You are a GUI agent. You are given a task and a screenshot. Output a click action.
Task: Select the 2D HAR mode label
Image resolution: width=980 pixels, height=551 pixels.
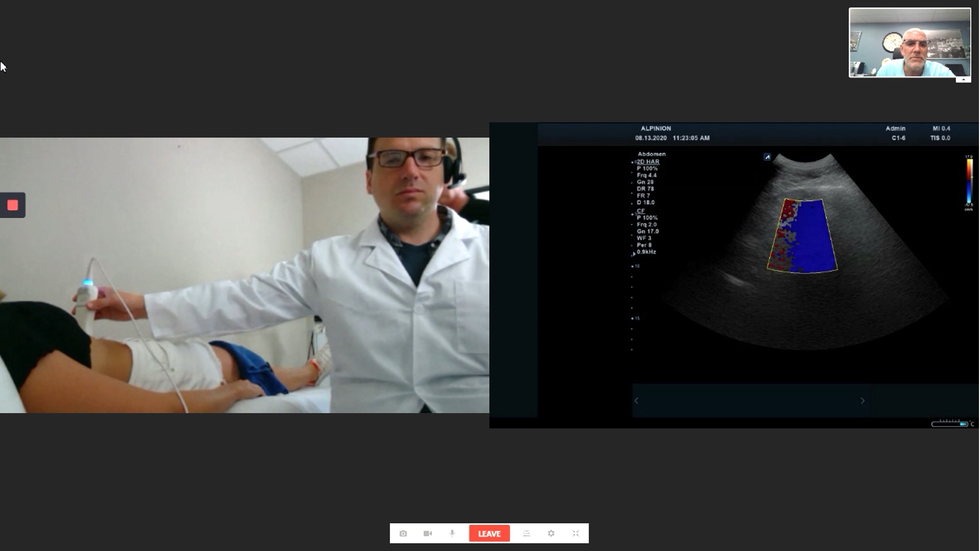648,162
